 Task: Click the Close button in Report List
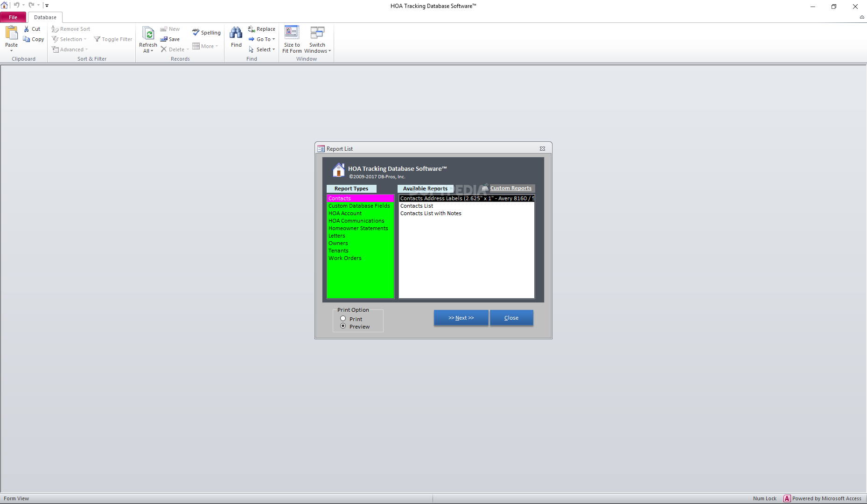click(511, 318)
